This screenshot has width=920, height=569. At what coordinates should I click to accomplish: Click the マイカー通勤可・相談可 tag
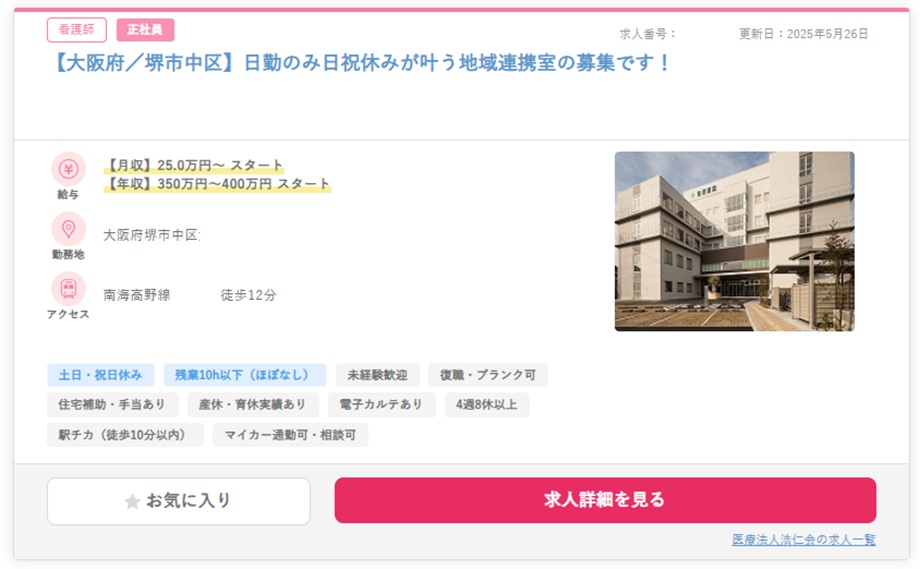(x=290, y=435)
